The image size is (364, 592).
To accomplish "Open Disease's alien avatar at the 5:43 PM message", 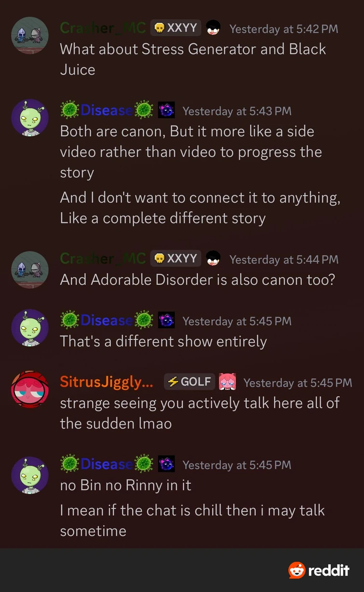I will click(x=30, y=118).
